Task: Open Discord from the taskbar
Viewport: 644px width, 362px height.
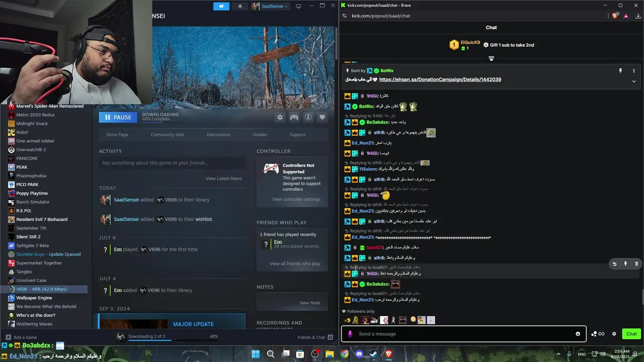Action: coord(359,354)
